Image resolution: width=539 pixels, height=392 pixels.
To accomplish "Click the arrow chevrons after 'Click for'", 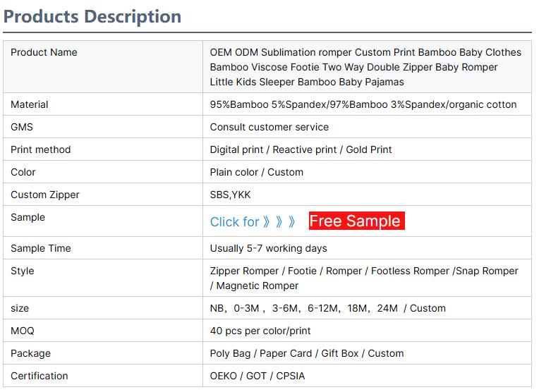I will [279, 222].
